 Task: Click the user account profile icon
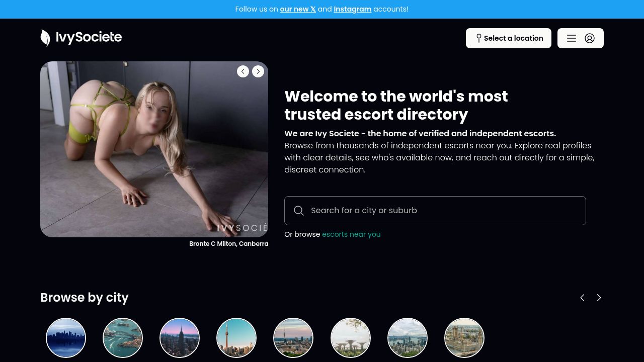pos(590,38)
